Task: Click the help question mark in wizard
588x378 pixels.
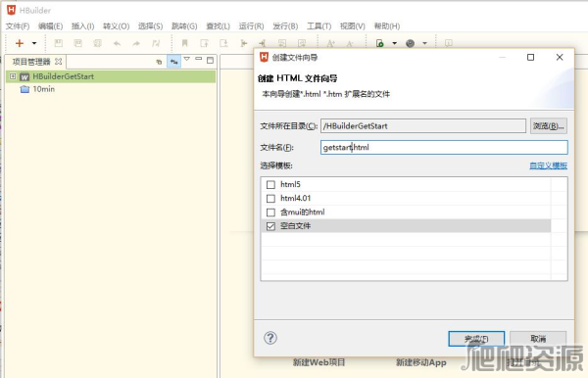Action: (x=270, y=338)
